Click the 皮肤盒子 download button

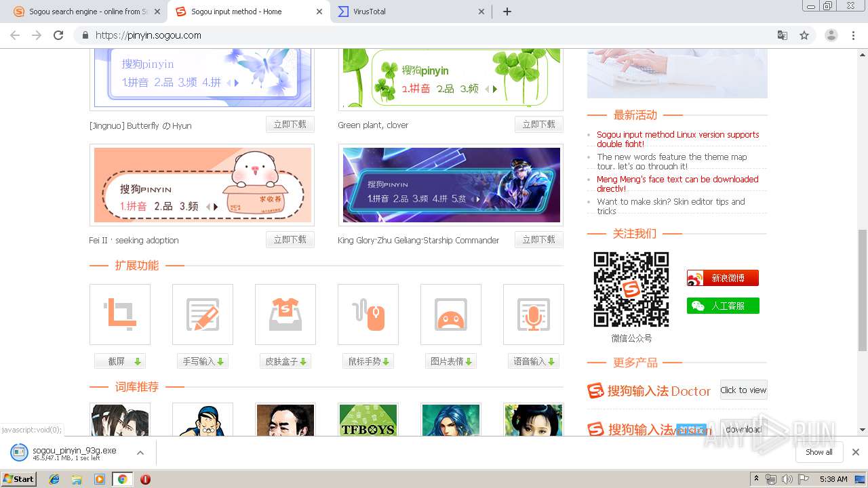coord(285,361)
